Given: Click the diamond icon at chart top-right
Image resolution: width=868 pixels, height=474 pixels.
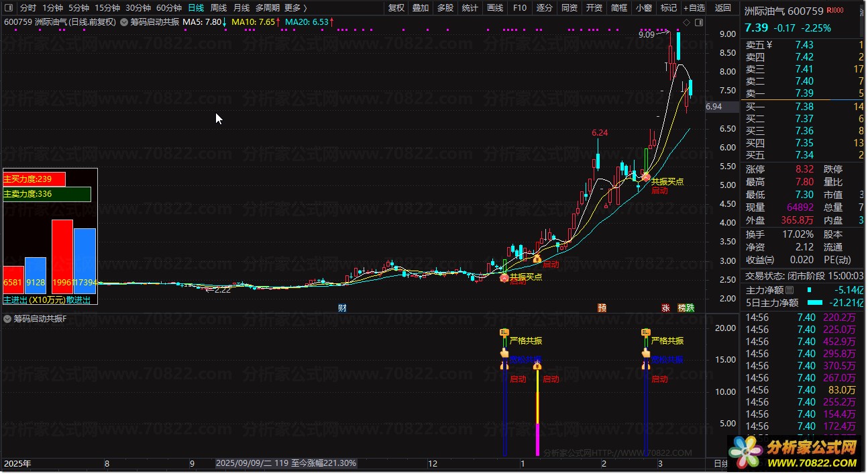Looking at the screenshot, I should (686, 22).
